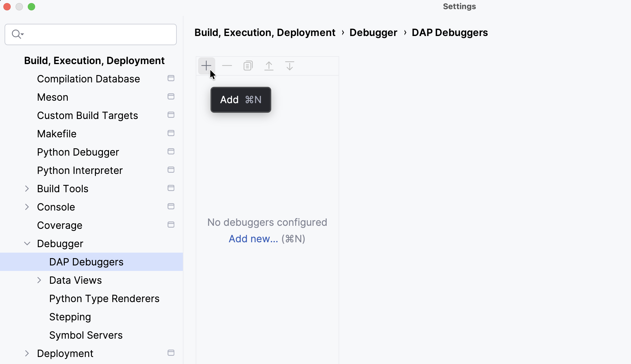Open the search options via the magnifier icon
Screen dimensions: 631x364
tap(17, 34)
